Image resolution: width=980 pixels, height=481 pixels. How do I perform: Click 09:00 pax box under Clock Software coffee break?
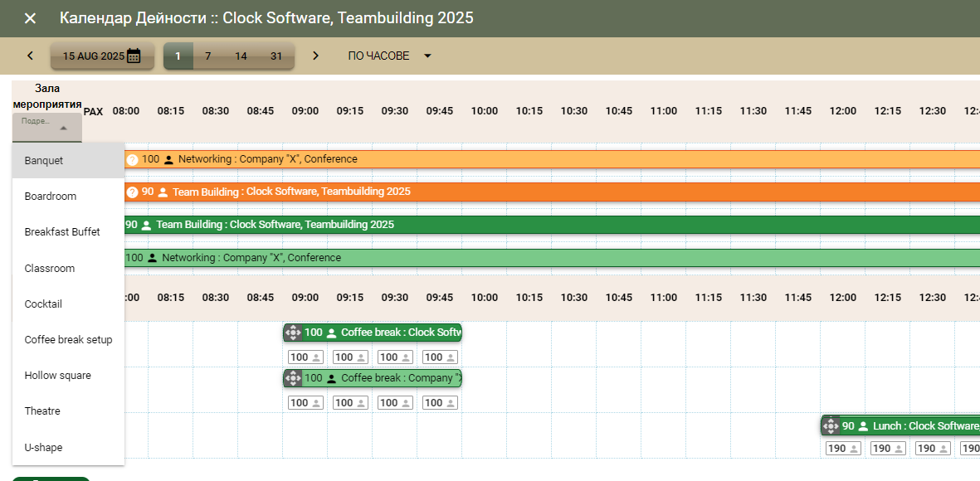point(305,357)
